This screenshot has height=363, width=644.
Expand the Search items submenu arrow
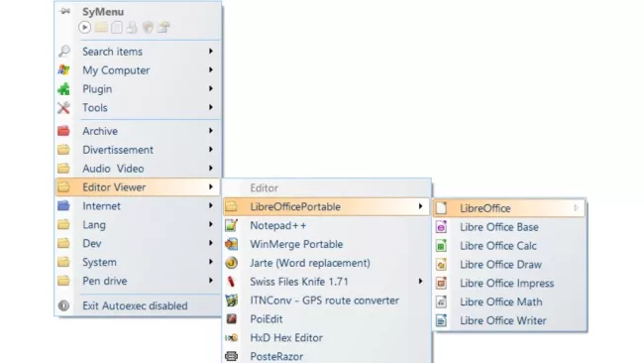pyautogui.click(x=211, y=51)
